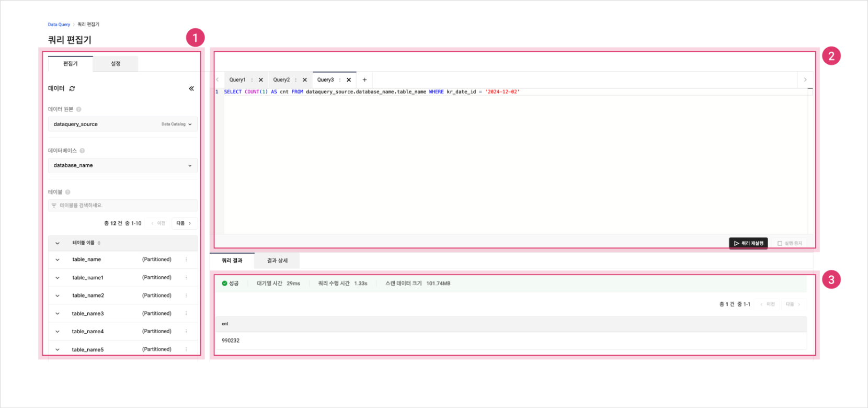Add a new query tab

pyautogui.click(x=364, y=80)
